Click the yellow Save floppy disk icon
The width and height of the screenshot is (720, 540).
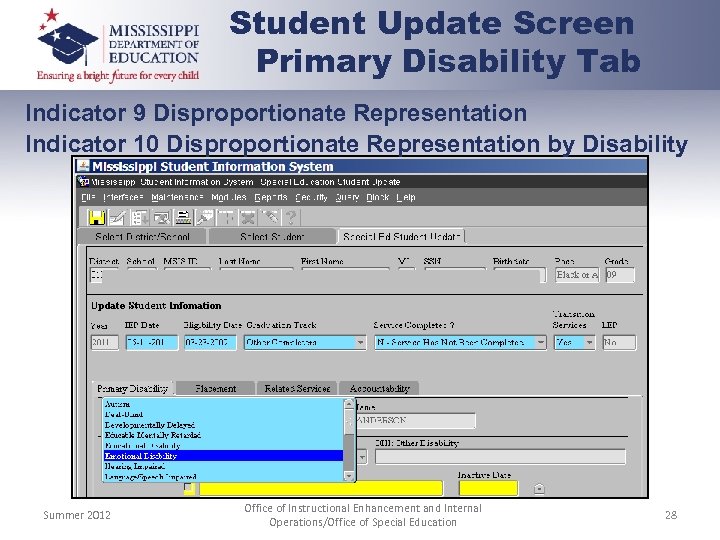point(97,217)
